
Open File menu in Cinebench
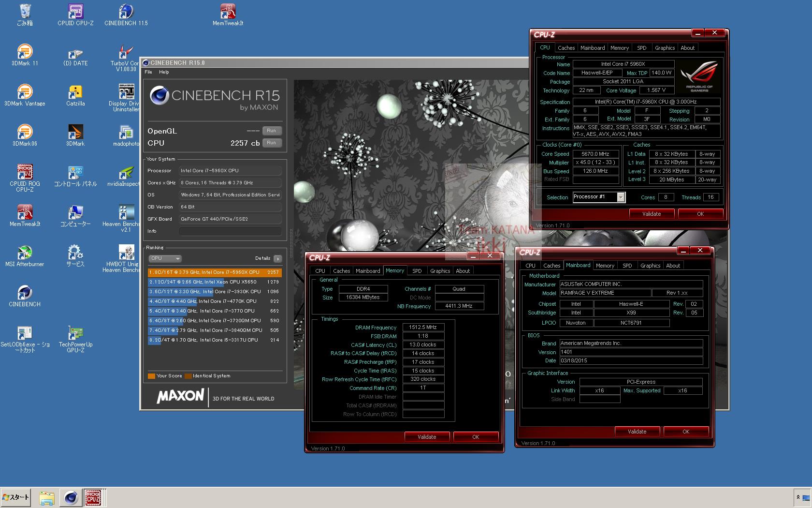coord(148,72)
